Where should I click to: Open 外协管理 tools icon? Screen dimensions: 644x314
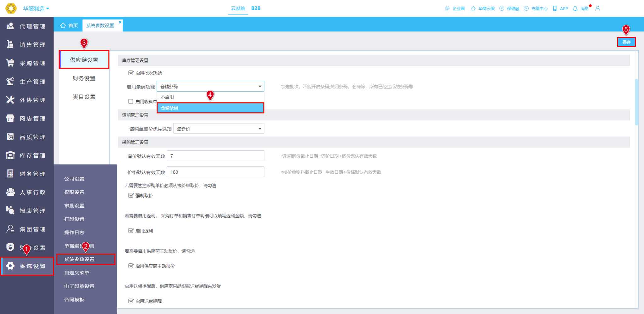coord(10,100)
